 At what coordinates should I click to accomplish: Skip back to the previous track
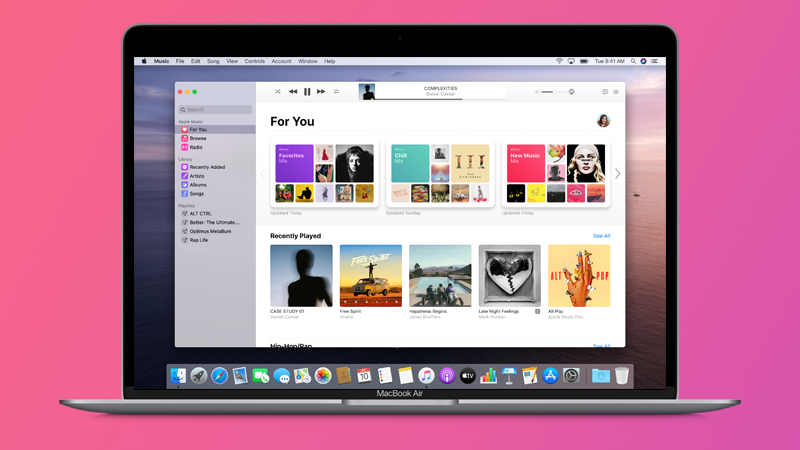tap(293, 92)
